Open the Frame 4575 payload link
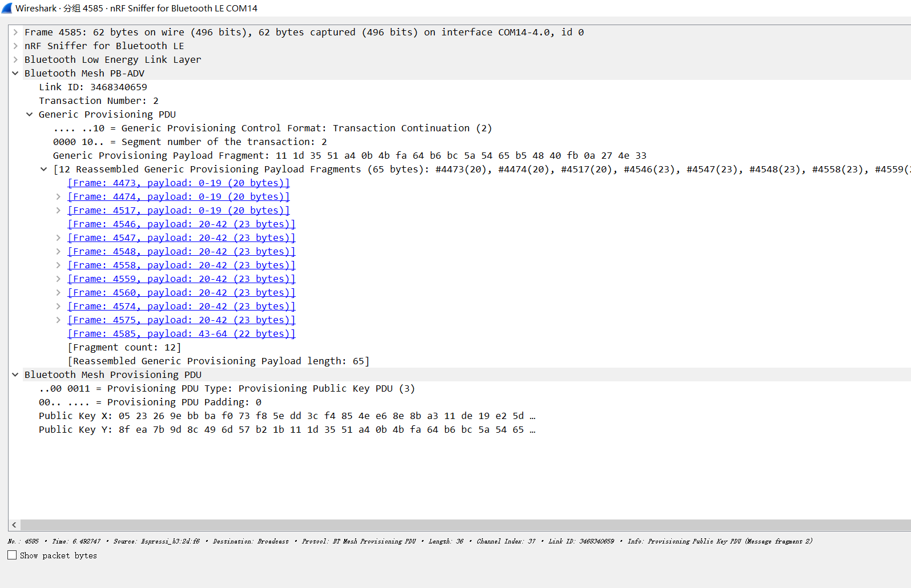 [181, 320]
